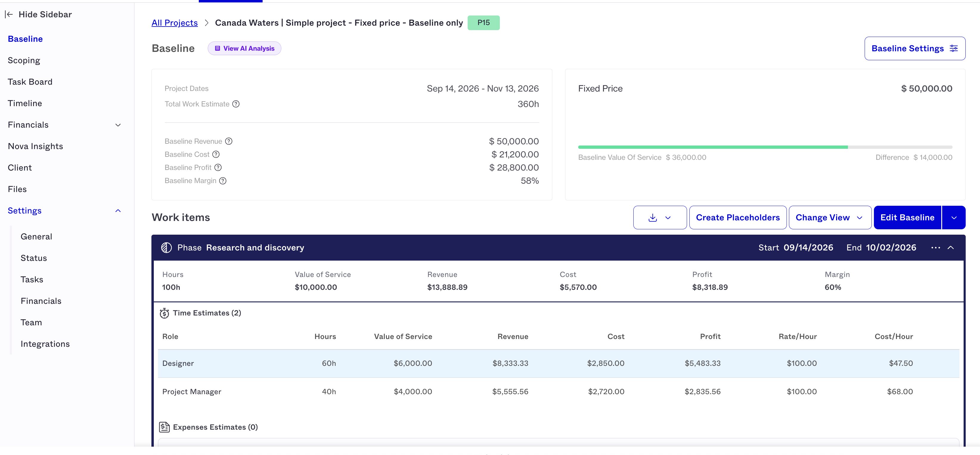
Task: Click the Fixed Price progress bar
Action: pos(765,147)
